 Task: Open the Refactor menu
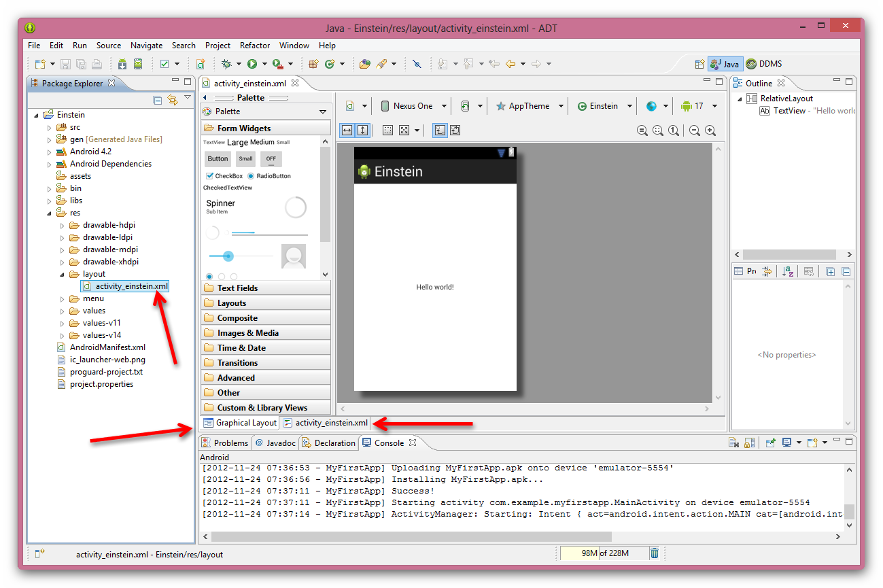[255, 46]
